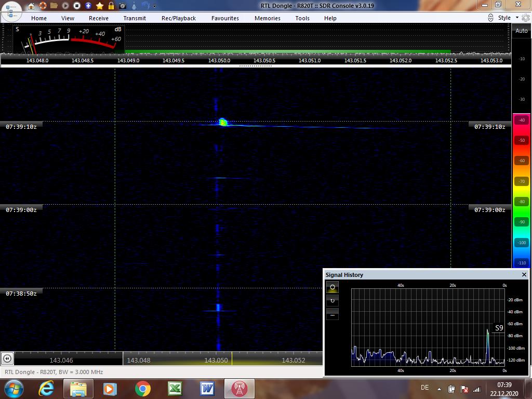The width and height of the screenshot is (532, 399).
Task: Toggle the circle button in Signal History
Action: click(332, 287)
